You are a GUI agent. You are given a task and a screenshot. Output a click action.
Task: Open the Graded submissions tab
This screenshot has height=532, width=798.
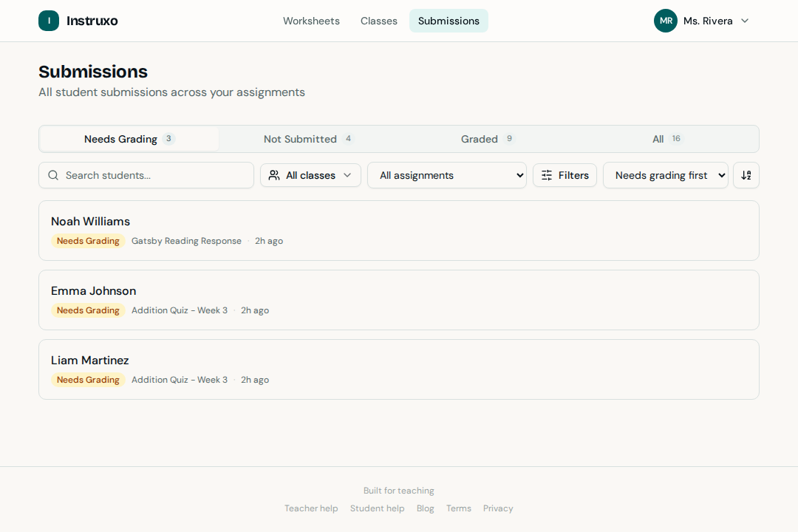click(x=479, y=139)
